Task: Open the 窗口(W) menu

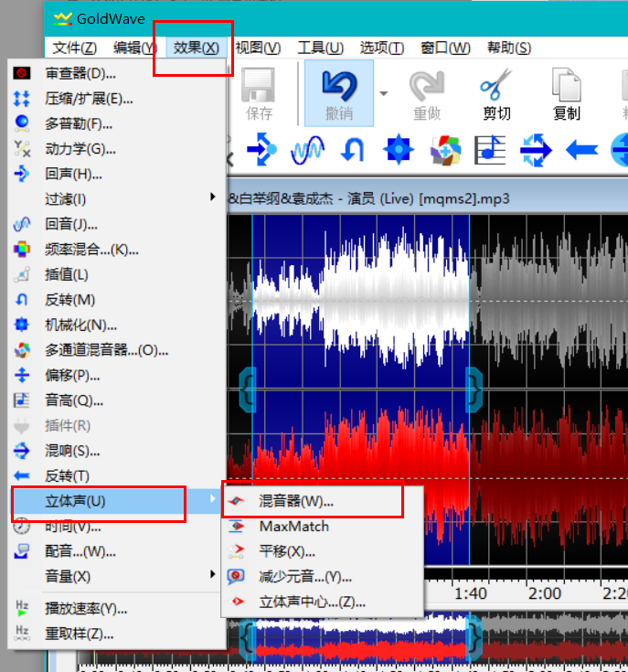Action: (445, 48)
